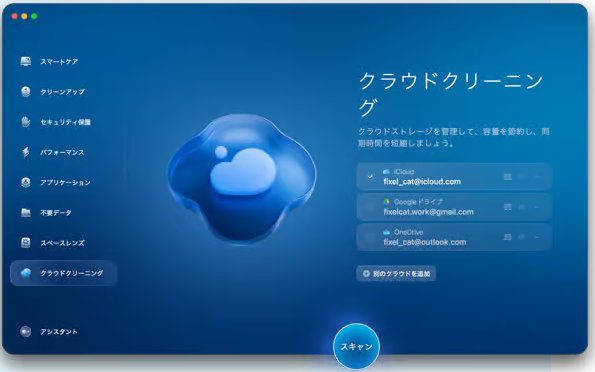Open the アプリケーション section icon
595x372 pixels.
[x=26, y=183]
